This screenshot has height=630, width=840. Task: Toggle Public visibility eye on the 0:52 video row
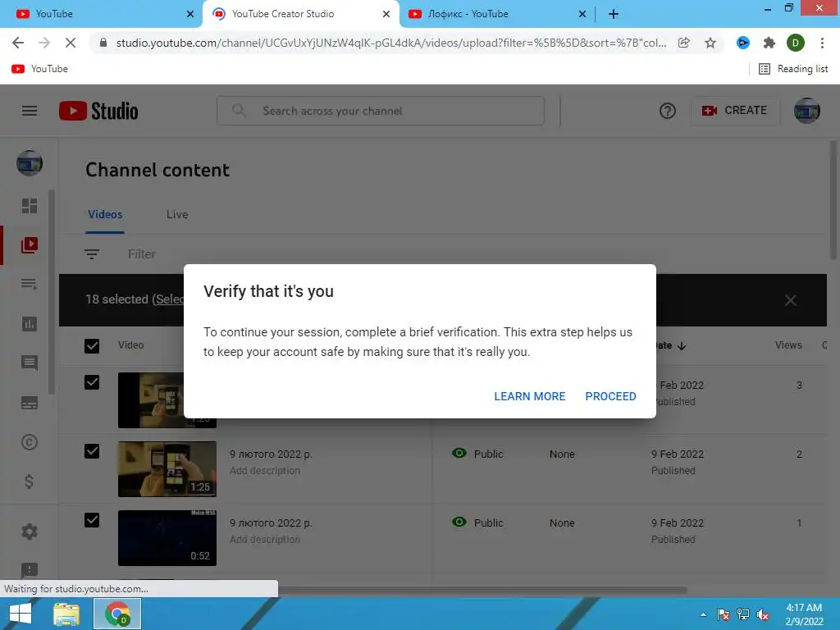pyautogui.click(x=459, y=522)
